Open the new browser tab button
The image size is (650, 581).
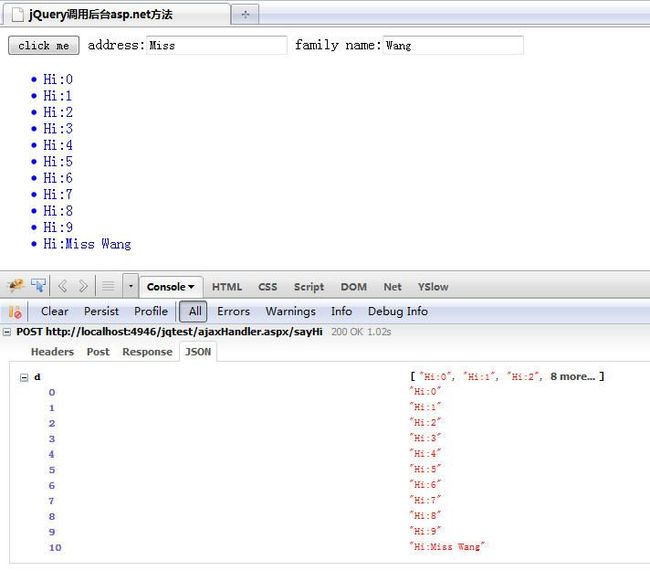click(245, 15)
